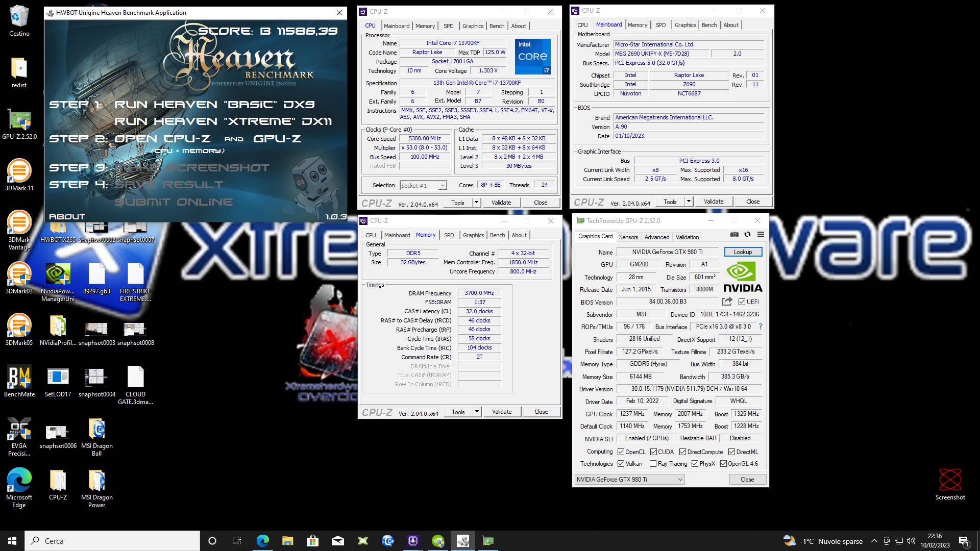The height and width of the screenshot is (551, 980).
Task: Open the redist folder on desktop
Action: pos(19,72)
